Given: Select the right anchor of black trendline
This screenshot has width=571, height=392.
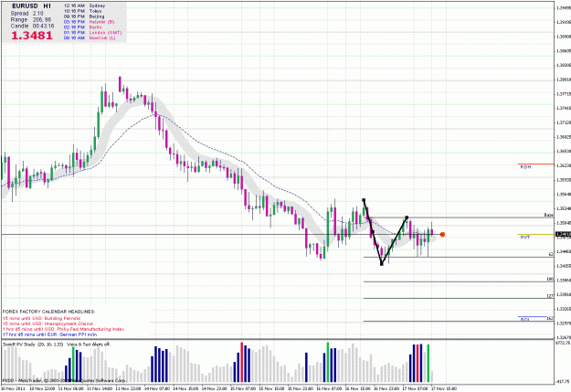Looking at the screenshot, I should tap(407, 217).
